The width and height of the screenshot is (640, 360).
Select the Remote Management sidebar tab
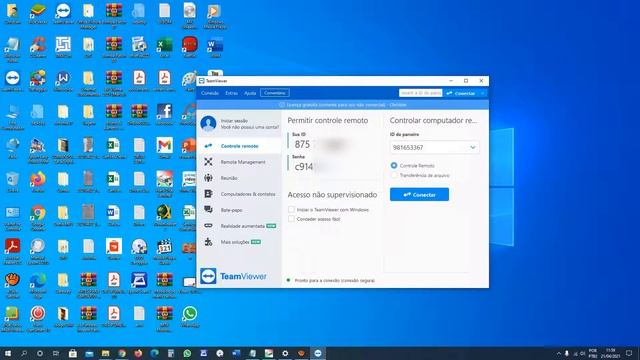[239, 162]
